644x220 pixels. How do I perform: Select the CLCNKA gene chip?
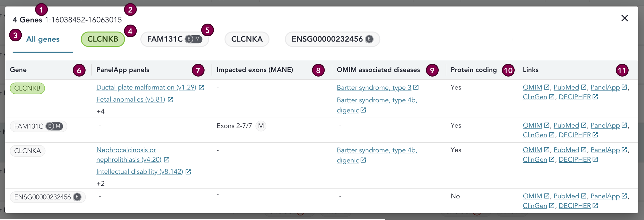247,39
